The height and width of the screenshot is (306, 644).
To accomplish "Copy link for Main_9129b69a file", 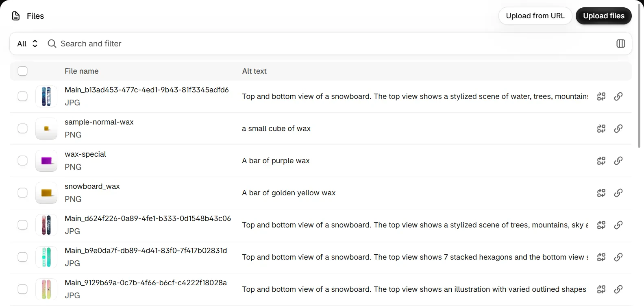I will pyautogui.click(x=618, y=289).
